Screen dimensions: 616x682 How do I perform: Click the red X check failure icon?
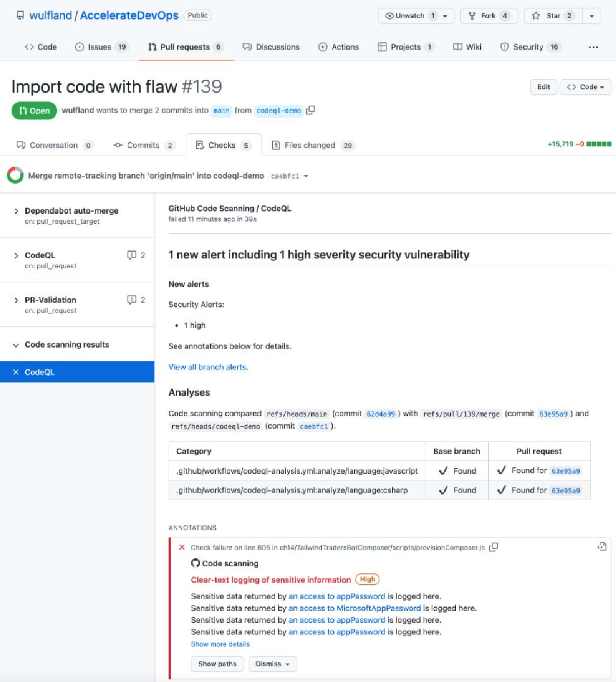click(182, 547)
